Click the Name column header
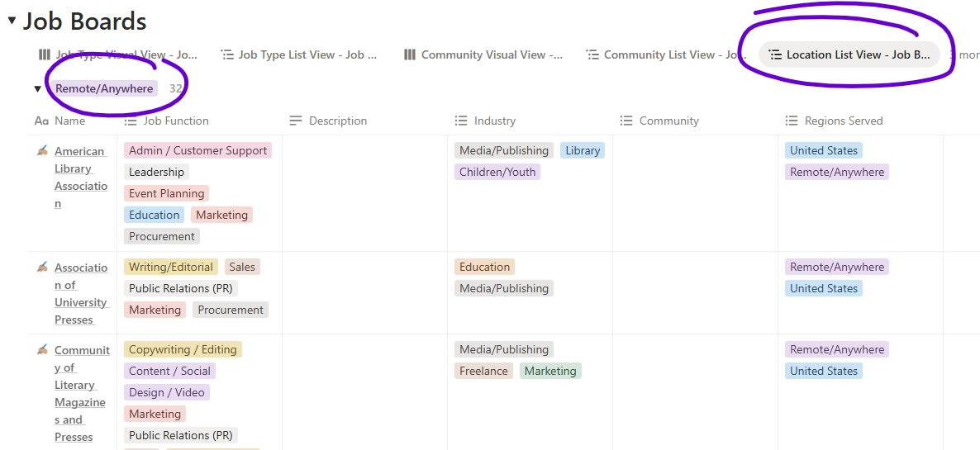 click(x=70, y=121)
